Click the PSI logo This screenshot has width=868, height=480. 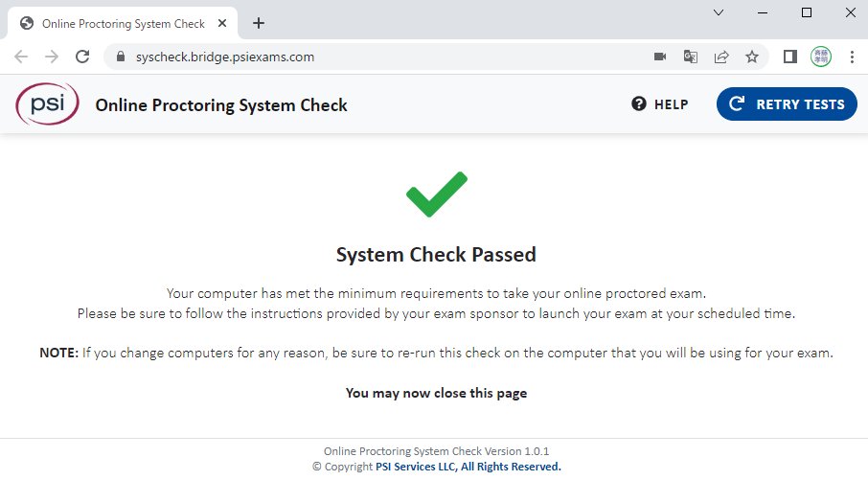(47, 104)
